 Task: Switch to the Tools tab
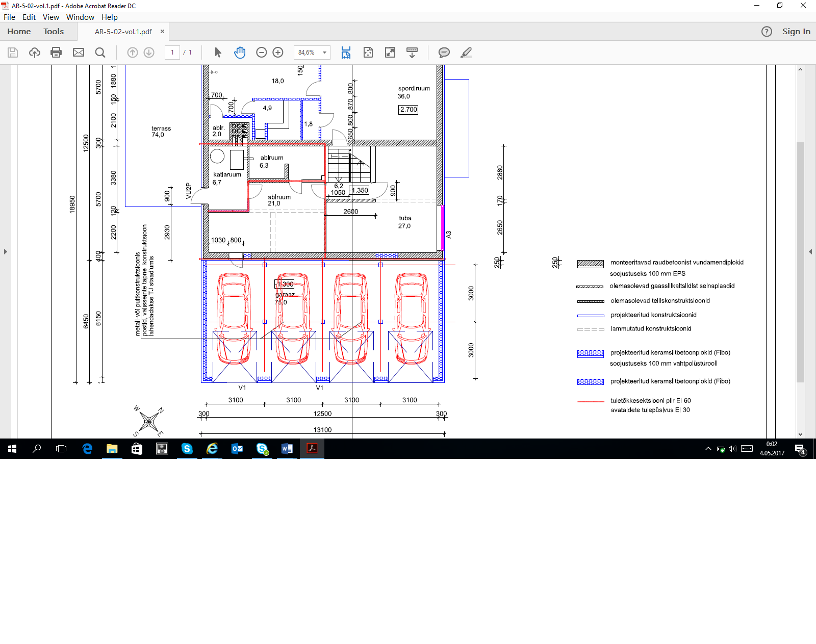54,32
